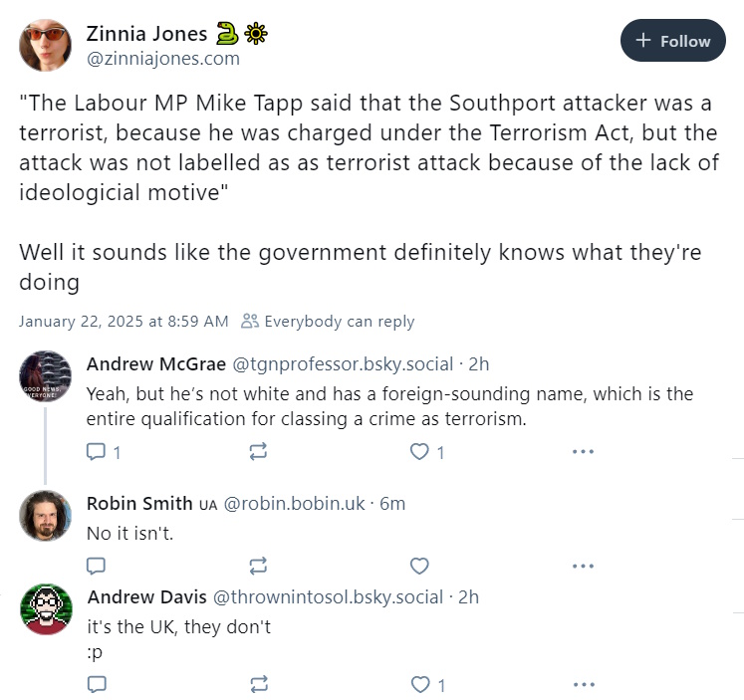Open Andrew Davis's pixel-art avatar
The image size is (744, 700).
[46, 609]
